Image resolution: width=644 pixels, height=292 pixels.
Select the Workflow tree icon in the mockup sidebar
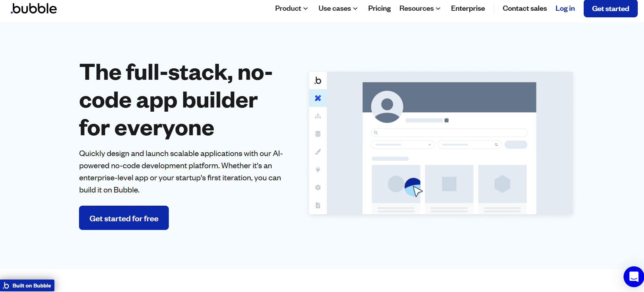(x=318, y=116)
